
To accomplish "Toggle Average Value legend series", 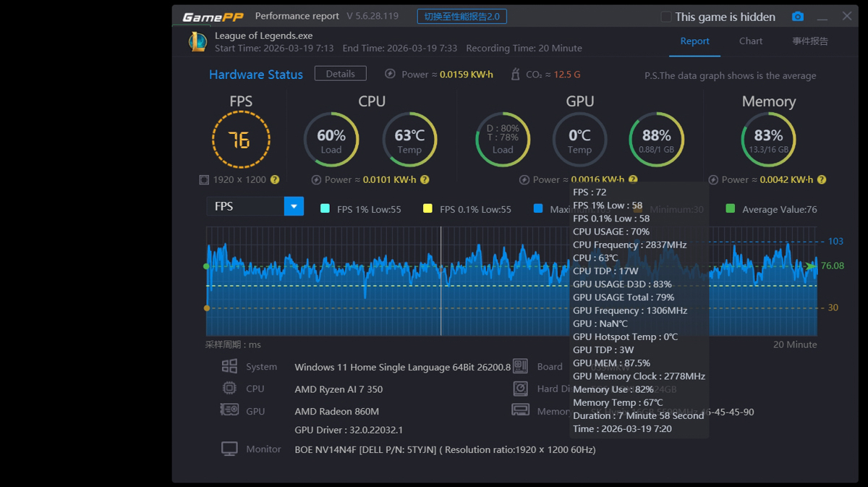I will [730, 209].
